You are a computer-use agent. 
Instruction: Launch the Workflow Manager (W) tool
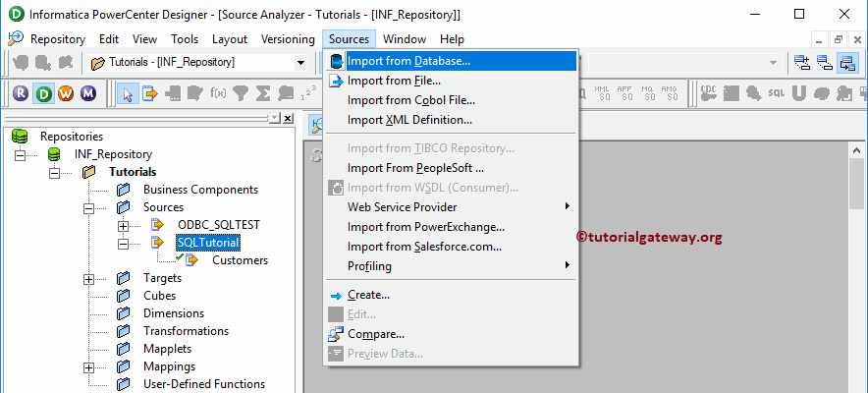click(x=66, y=94)
